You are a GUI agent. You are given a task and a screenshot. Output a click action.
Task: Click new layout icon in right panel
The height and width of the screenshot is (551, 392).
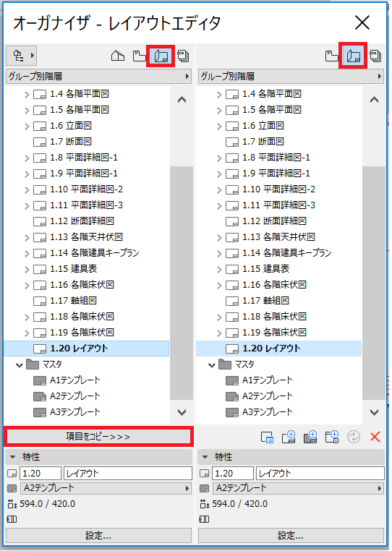coord(289,437)
